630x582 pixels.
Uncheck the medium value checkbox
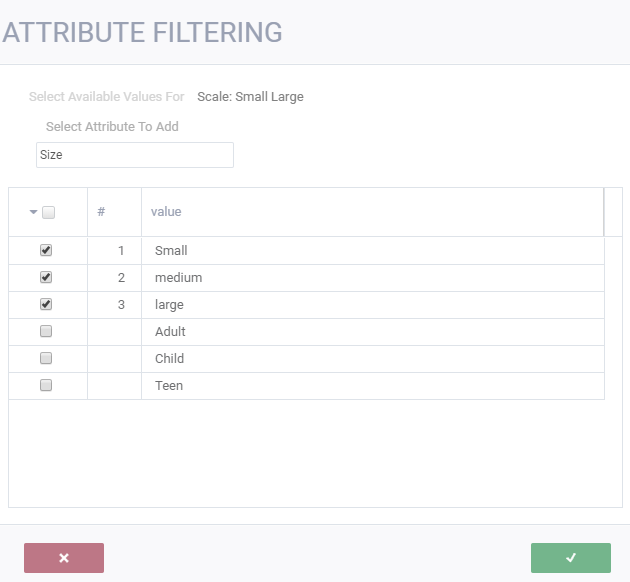pos(46,278)
